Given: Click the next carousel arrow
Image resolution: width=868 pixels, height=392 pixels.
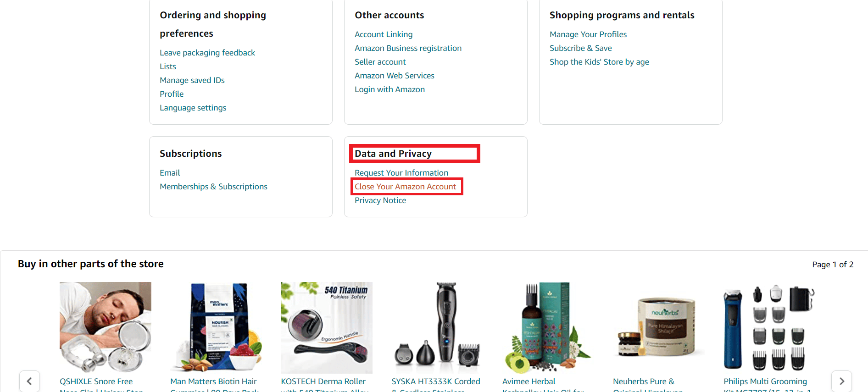Looking at the screenshot, I should coord(841,381).
